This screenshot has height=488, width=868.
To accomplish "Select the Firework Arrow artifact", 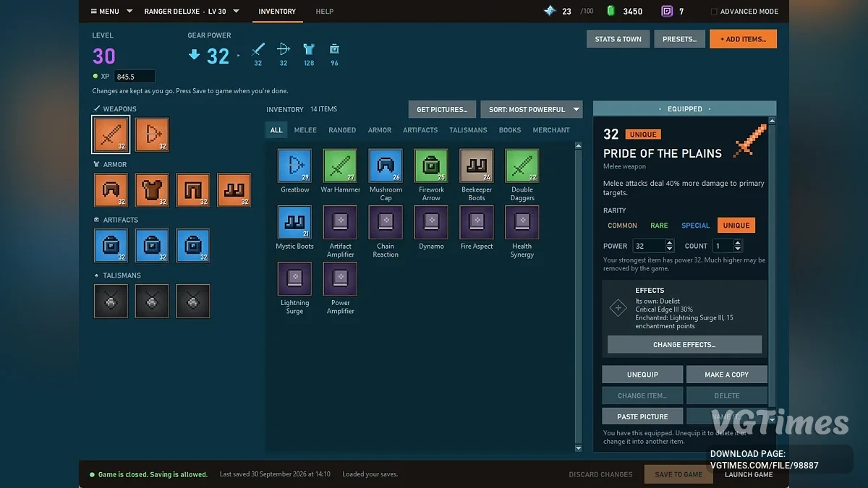I will 431,166.
